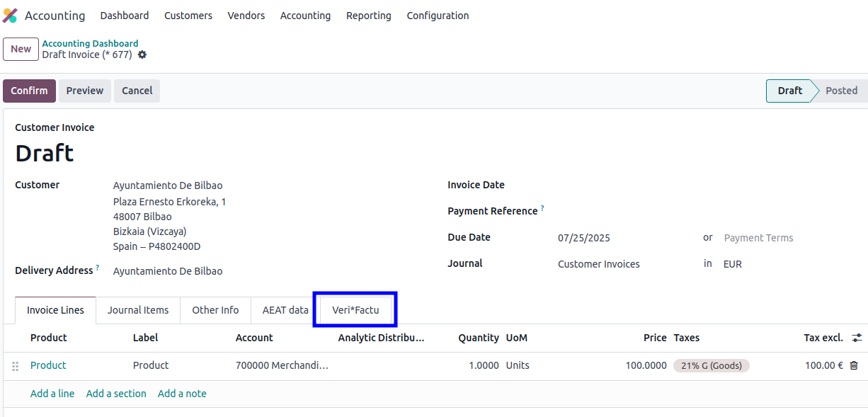868x417 pixels.
Task: Click the Add a line link
Action: 52,394
